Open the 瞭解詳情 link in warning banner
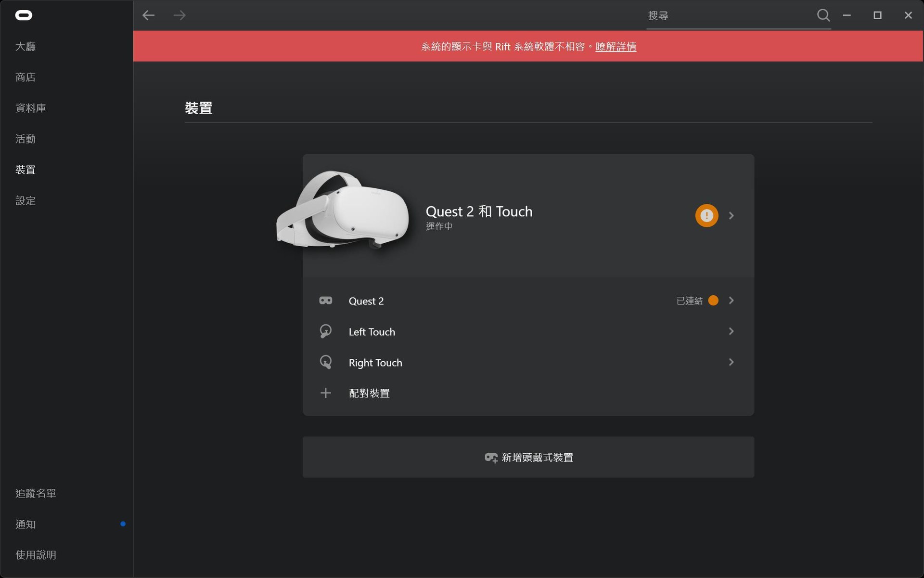 (616, 46)
